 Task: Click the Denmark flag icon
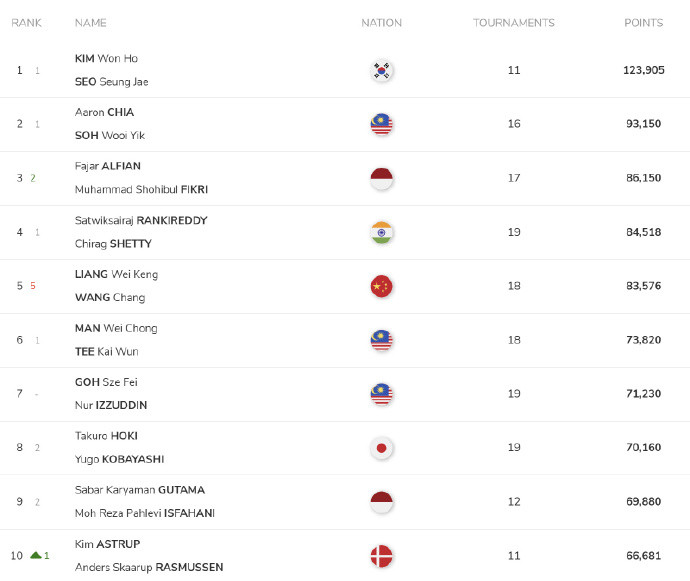coord(381,556)
